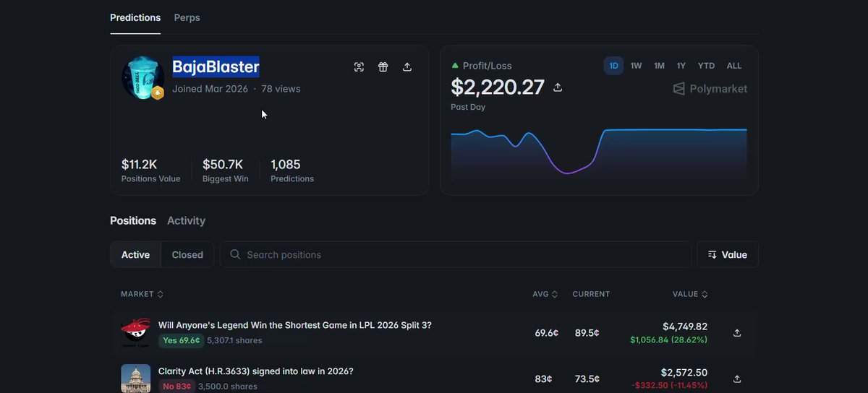Image resolution: width=868 pixels, height=393 pixels.
Task: Sort positions by MARKET column
Action: coord(142,294)
